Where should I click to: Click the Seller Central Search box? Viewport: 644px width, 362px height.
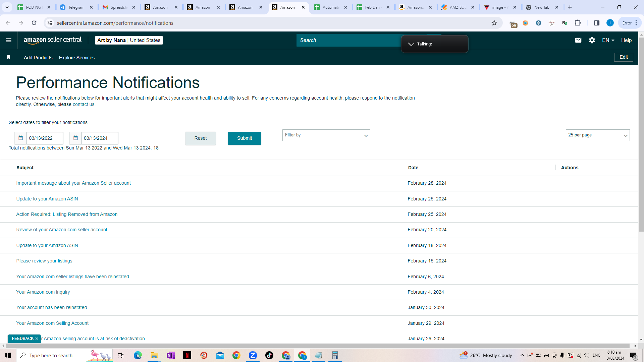(349, 40)
